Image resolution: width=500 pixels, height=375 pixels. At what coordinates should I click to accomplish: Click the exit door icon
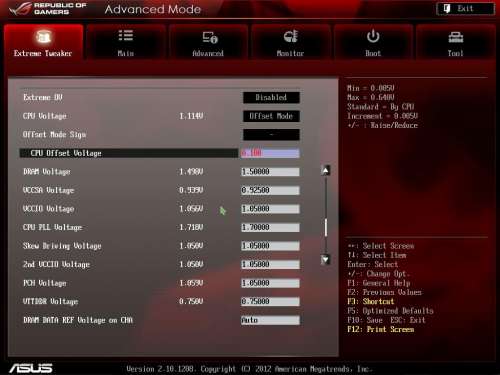point(447,9)
